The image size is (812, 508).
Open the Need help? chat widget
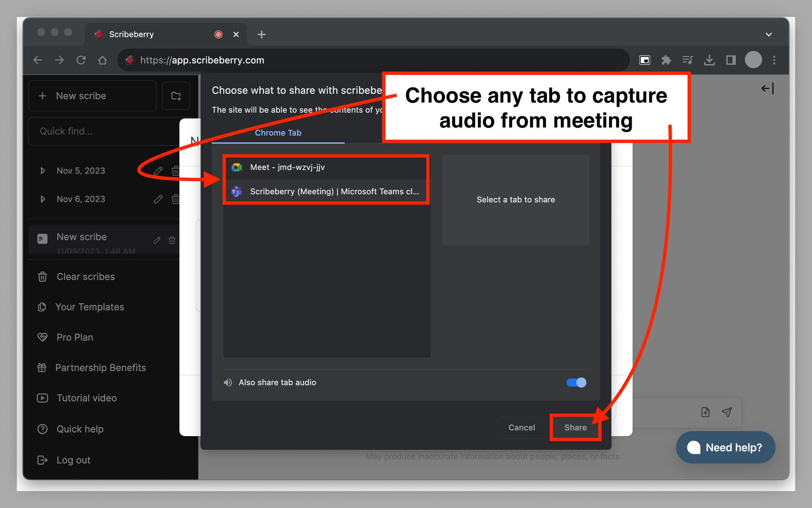(726, 447)
